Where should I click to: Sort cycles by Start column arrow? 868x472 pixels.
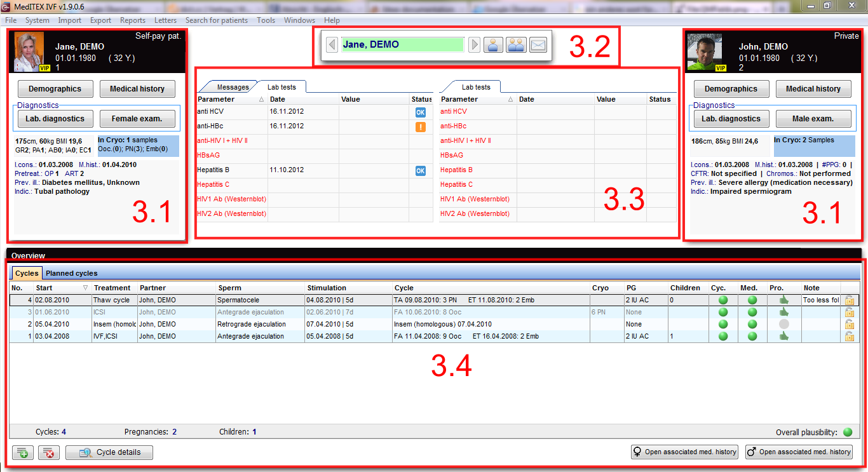[x=86, y=288]
